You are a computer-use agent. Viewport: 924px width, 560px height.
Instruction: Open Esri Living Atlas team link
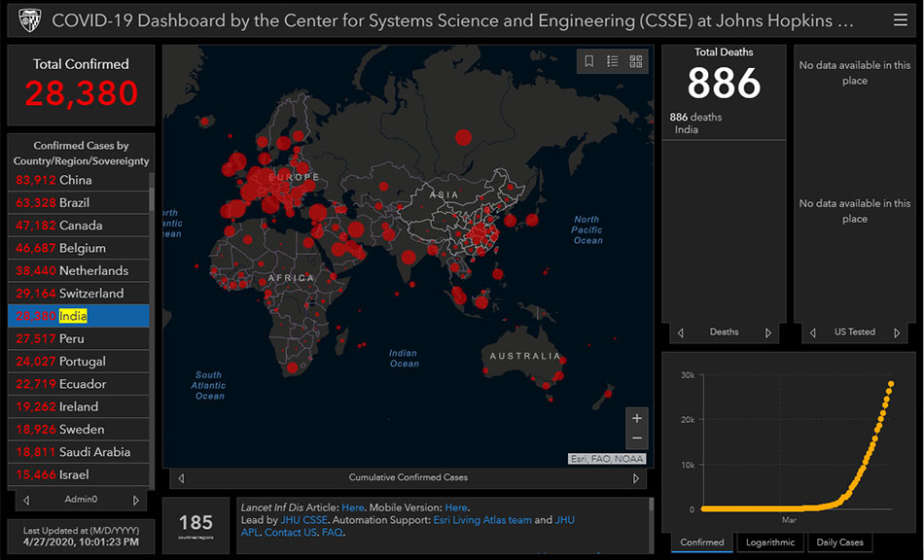pyautogui.click(x=482, y=520)
